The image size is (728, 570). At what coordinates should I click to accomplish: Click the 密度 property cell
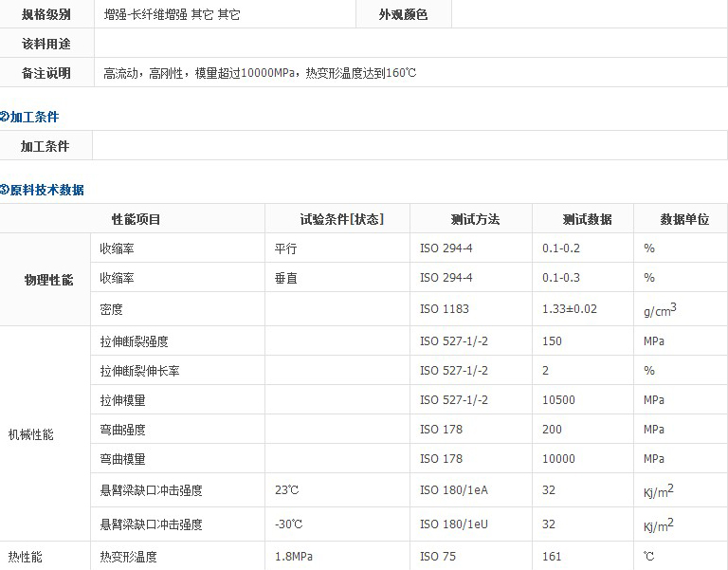[x=112, y=309]
